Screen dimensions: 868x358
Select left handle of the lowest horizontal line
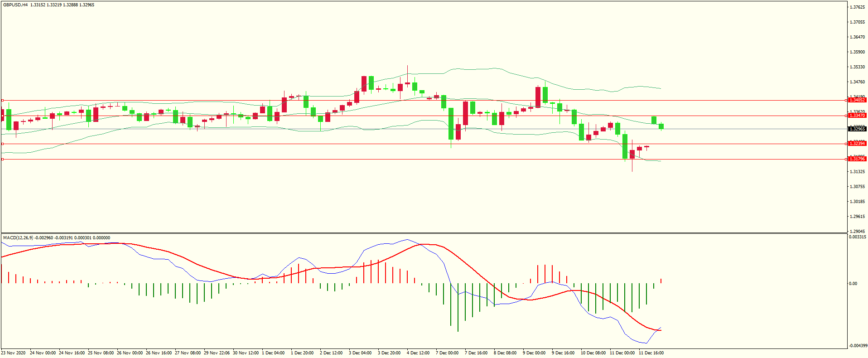coord(2,160)
